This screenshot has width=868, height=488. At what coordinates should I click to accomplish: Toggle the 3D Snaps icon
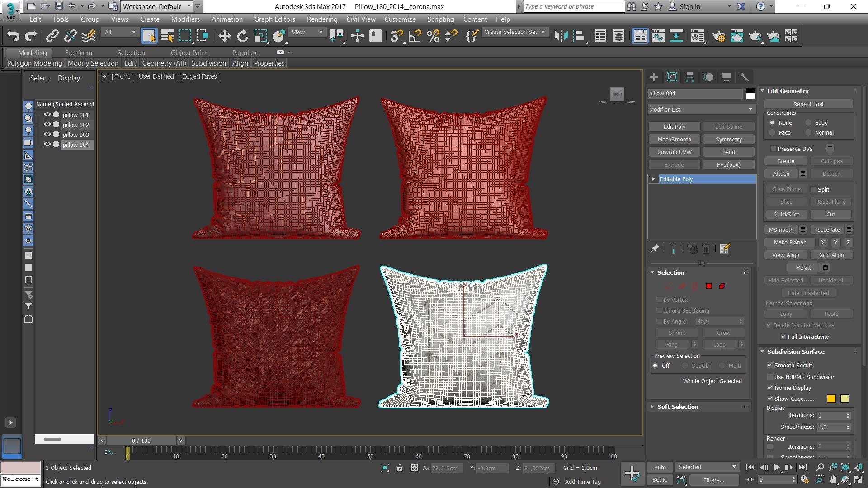click(396, 36)
